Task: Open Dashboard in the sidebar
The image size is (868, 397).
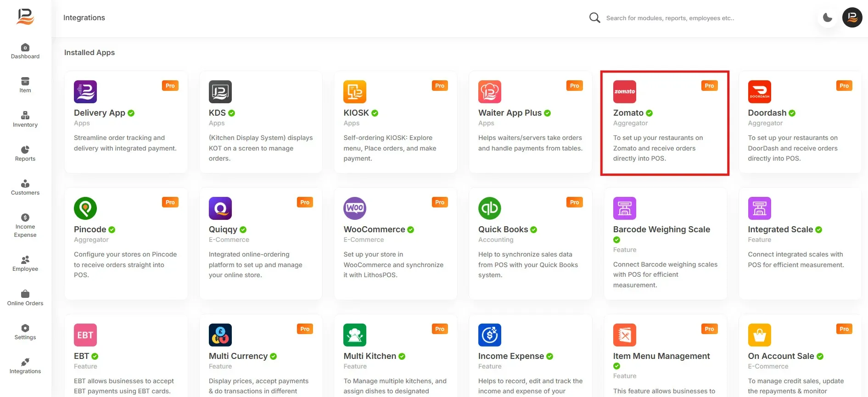Action: (x=25, y=51)
